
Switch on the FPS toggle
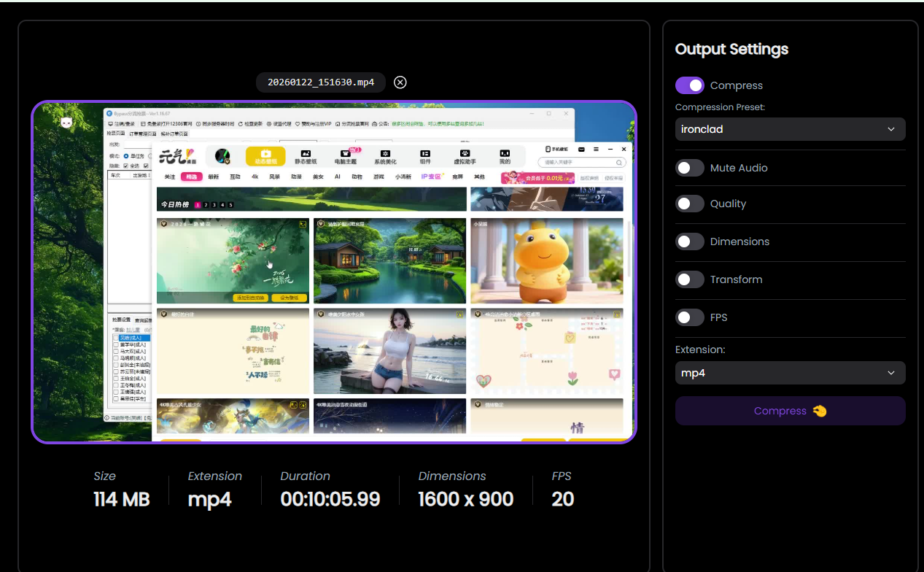pos(689,317)
